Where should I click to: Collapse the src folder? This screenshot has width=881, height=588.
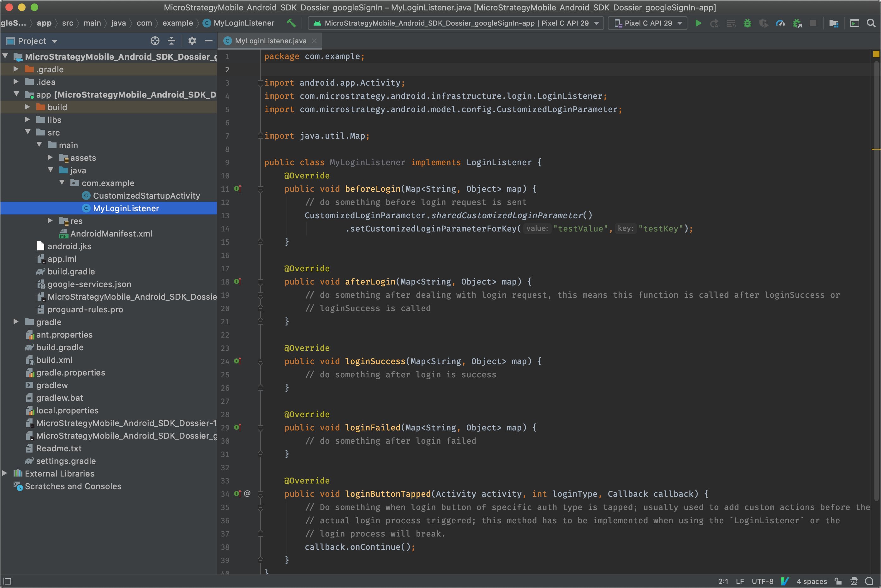click(28, 132)
